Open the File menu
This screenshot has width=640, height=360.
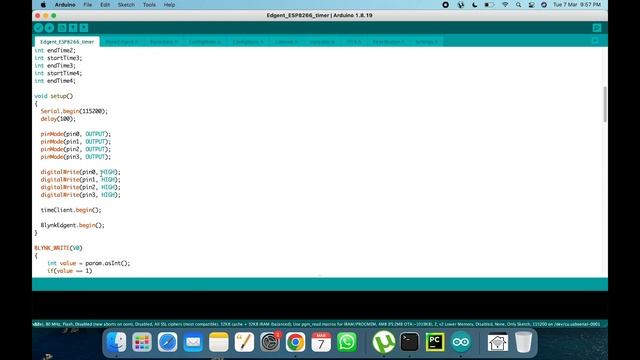(x=88, y=5)
